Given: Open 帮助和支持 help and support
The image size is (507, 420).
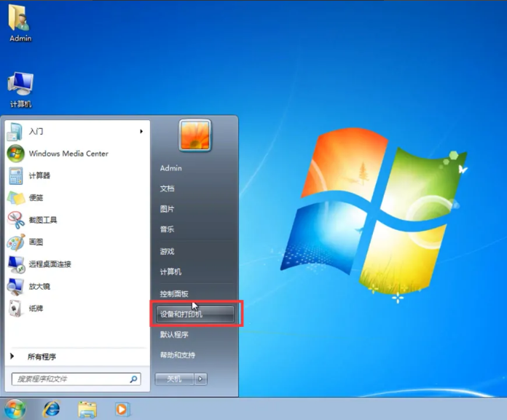Looking at the screenshot, I should pyautogui.click(x=178, y=355).
